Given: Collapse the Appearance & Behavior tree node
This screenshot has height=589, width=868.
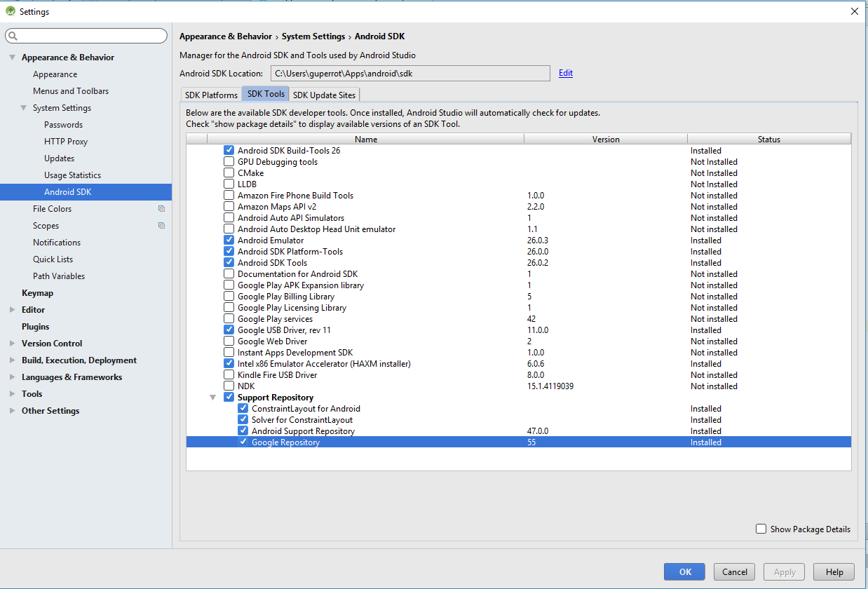Looking at the screenshot, I should tap(12, 57).
